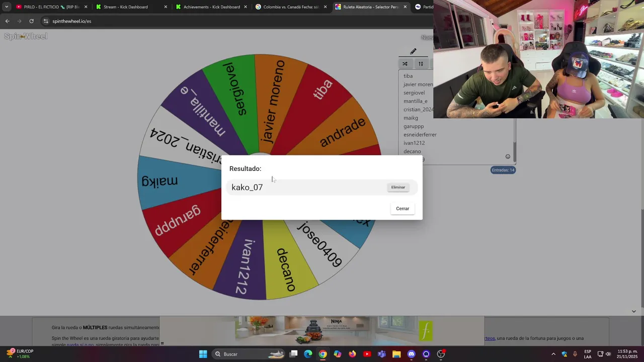Close the Achievements - Kick Dashboard tab
Image resolution: width=644 pixels, height=362 pixels.
pos(246,7)
